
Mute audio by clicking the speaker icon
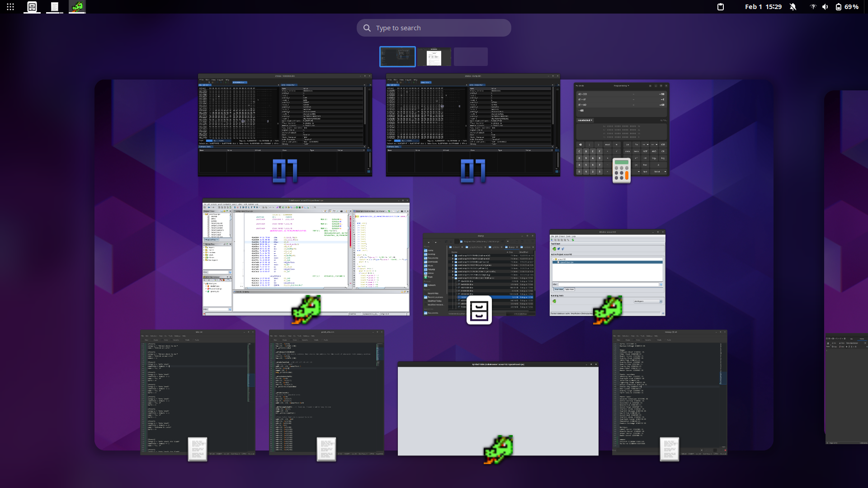coord(825,7)
